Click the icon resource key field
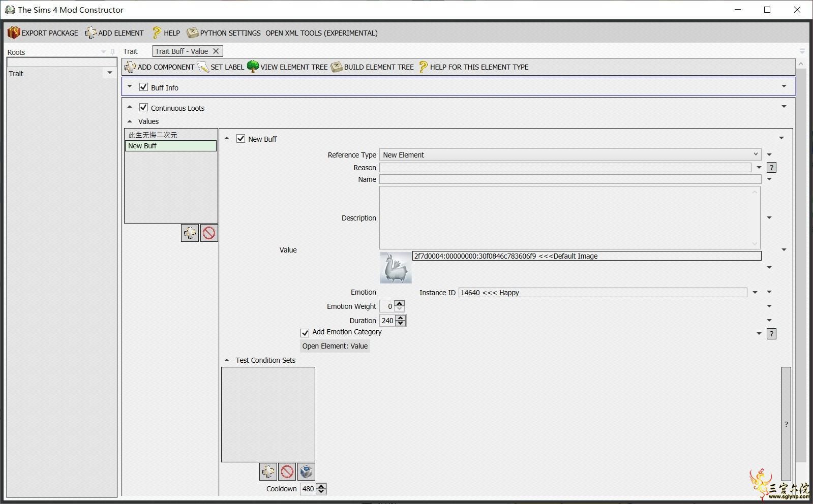This screenshot has width=813, height=504. (587, 256)
